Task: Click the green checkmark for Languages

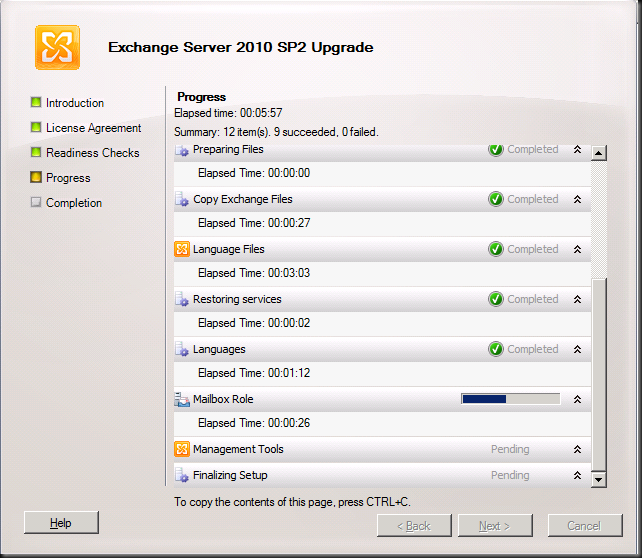Action: [x=496, y=349]
